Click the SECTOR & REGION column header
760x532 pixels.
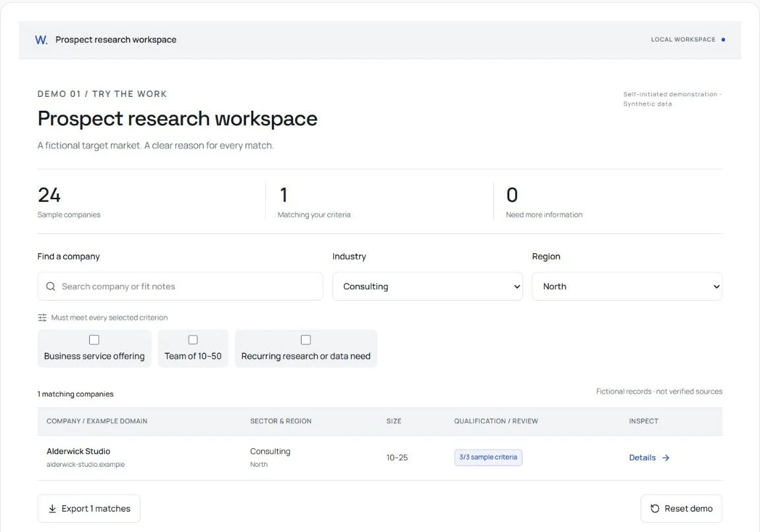(x=280, y=421)
